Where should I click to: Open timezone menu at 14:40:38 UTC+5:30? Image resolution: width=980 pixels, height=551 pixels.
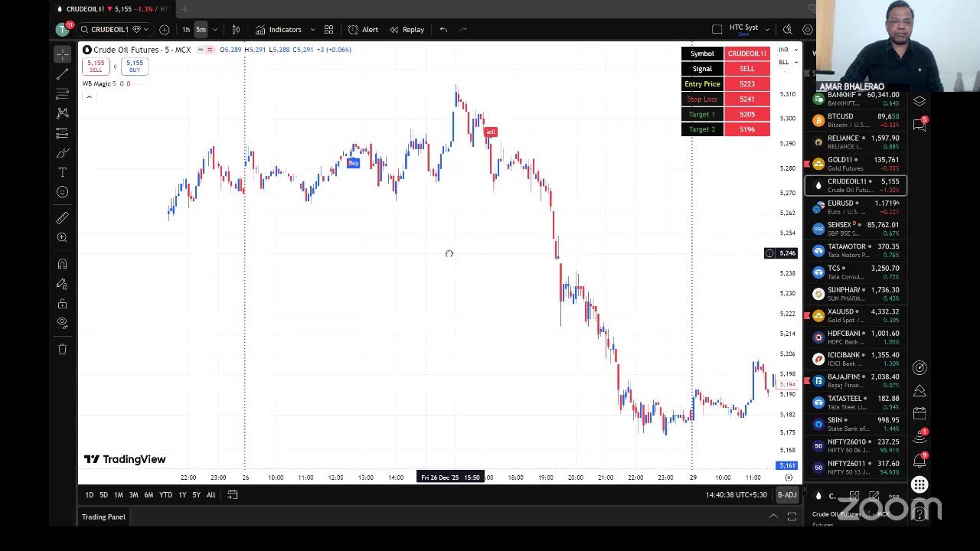click(738, 495)
